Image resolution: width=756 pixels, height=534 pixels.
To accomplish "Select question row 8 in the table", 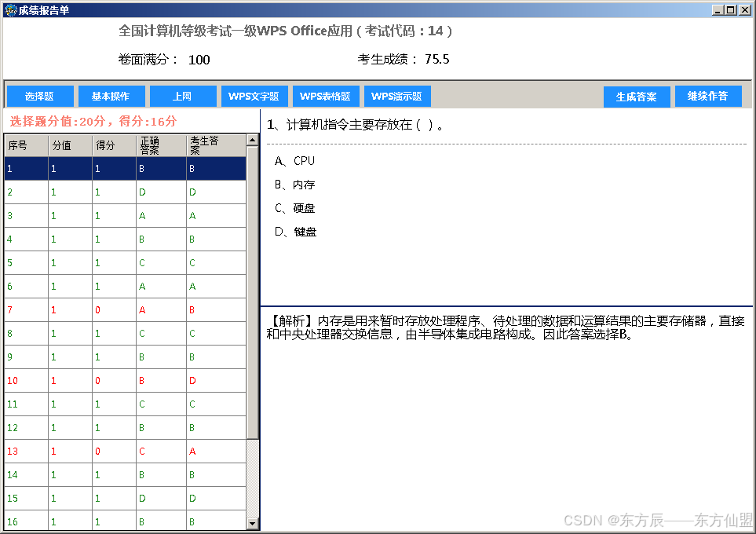I will tap(126, 333).
